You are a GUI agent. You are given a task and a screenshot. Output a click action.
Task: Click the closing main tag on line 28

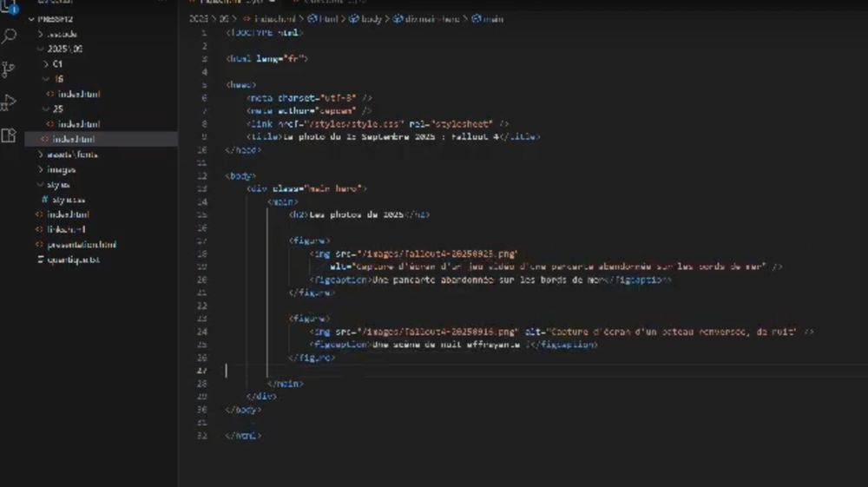click(285, 384)
